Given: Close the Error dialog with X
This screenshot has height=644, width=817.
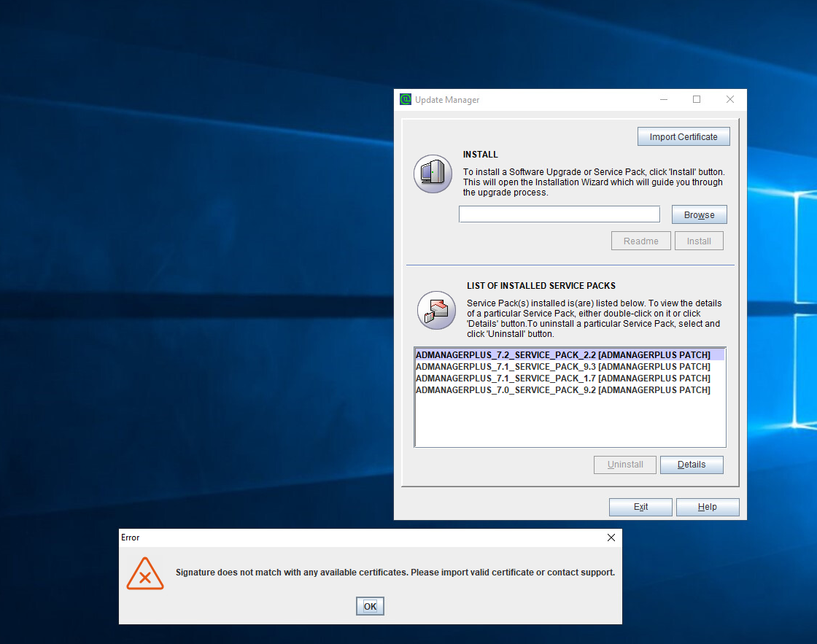Looking at the screenshot, I should coord(611,538).
